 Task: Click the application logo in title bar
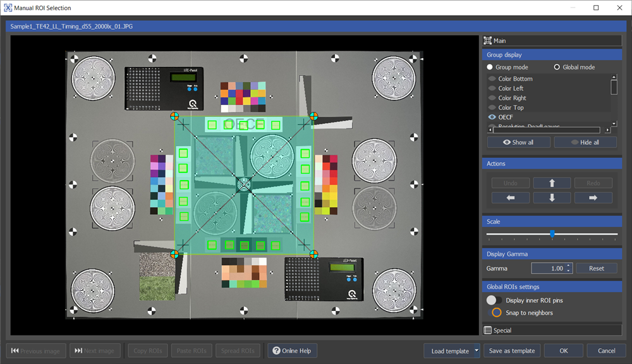pos(8,8)
